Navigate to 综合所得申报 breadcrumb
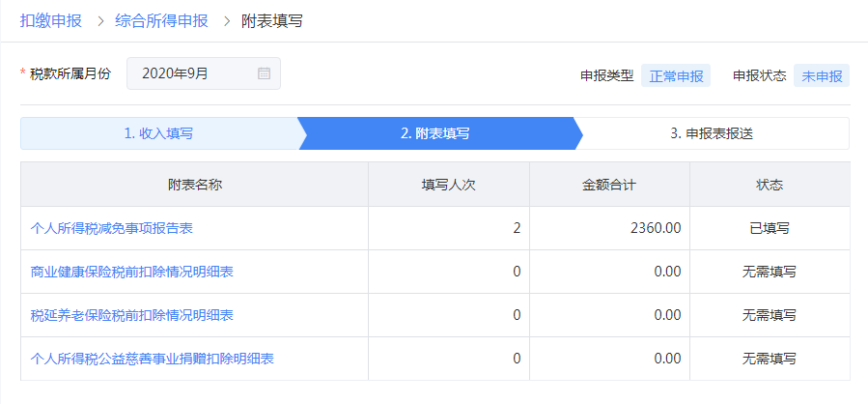 161,20
